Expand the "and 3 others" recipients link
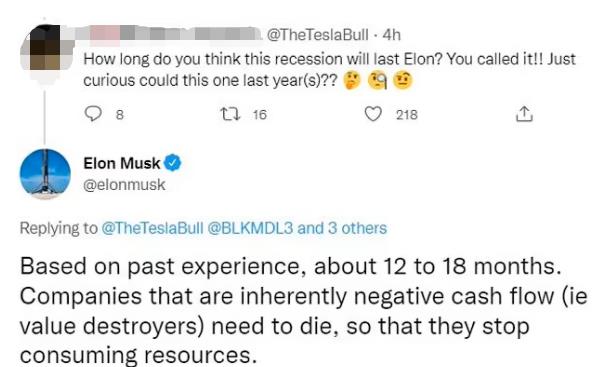 [342, 228]
